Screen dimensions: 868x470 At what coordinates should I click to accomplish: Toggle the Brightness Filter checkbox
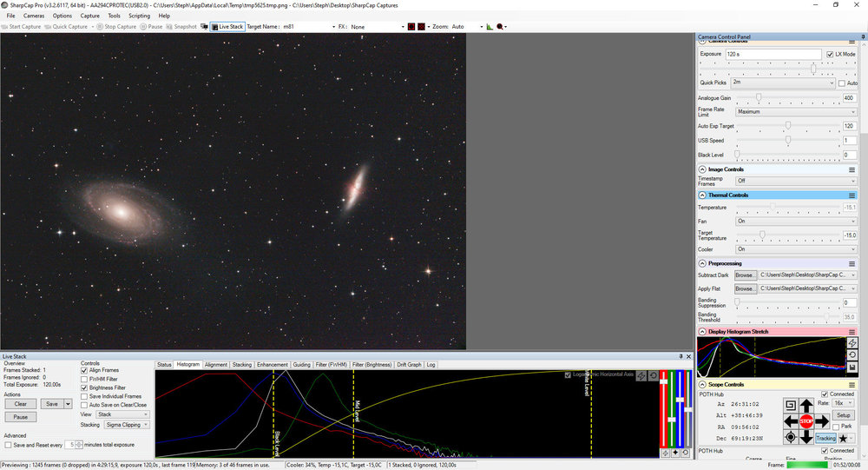pos(84,388)
